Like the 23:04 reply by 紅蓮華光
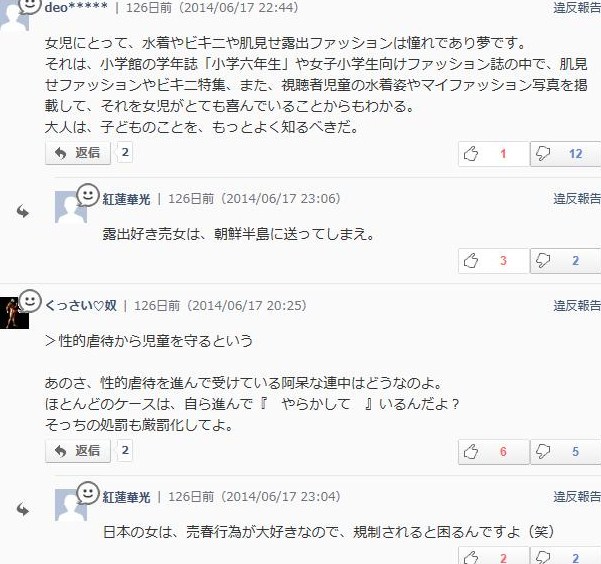Viewport: 601px width, 564px height. click(493, 556)
